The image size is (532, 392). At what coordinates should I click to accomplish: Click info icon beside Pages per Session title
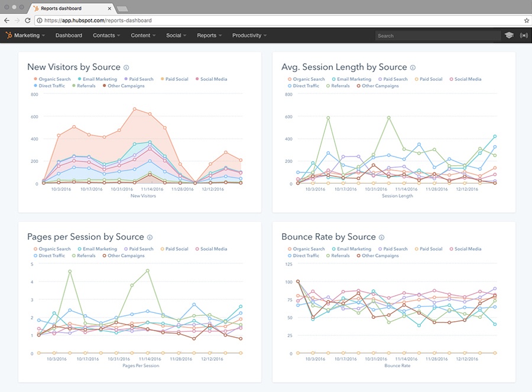[x=148, y=237]
